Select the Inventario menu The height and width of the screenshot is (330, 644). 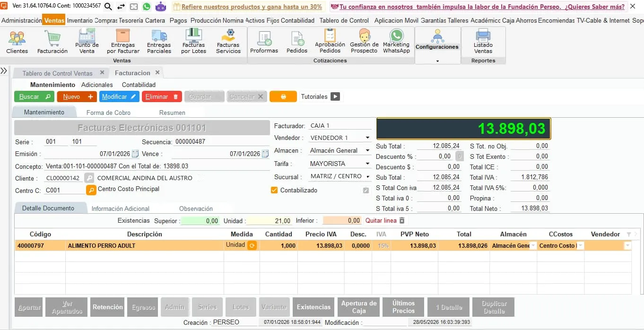(80, 20)
